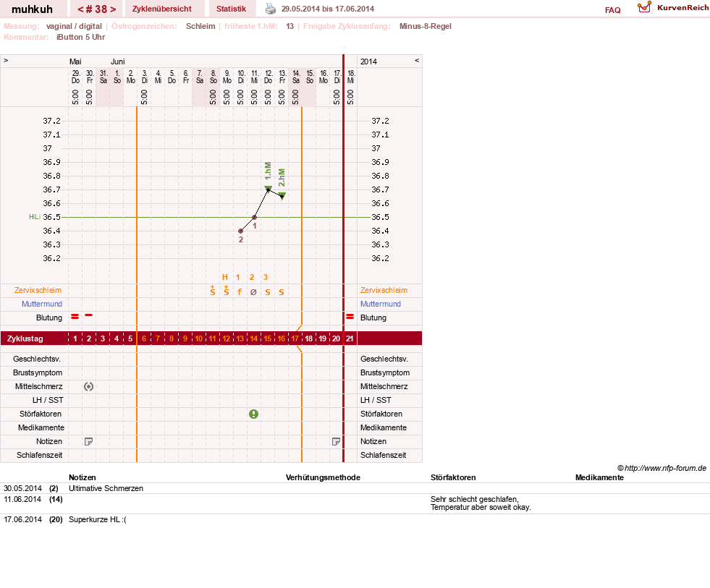Click the f mucus symbol on 10 June
This screenshot has width=710, height=588.
coord(240,292)
